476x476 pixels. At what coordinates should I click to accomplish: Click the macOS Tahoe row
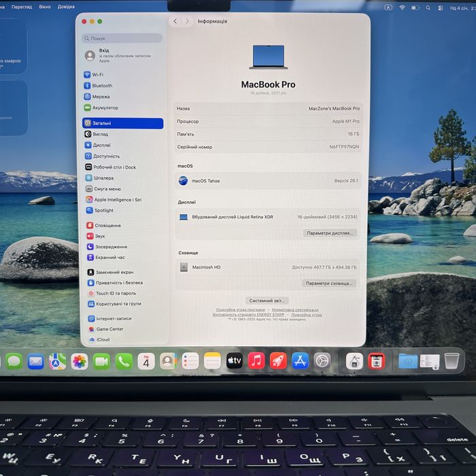pyautogui.click(x=268, y=181)
